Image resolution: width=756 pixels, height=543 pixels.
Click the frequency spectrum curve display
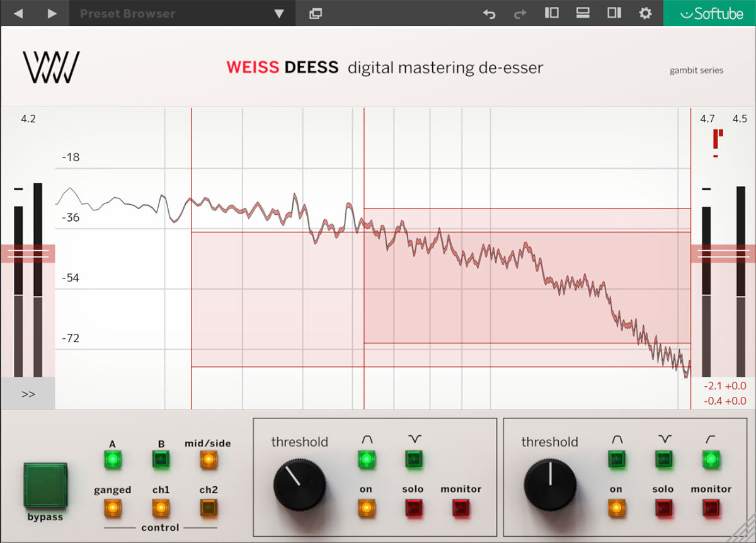373,258
